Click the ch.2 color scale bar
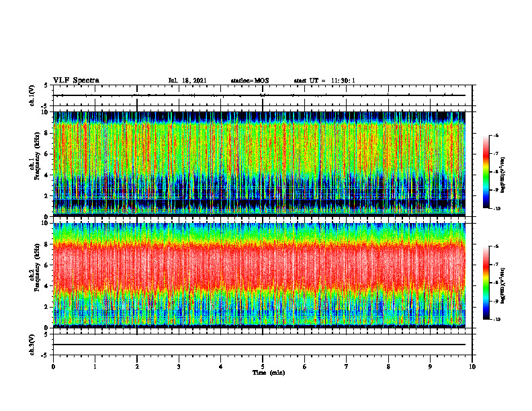The height and width of the screenshot is (411, 532). (486, 283)
